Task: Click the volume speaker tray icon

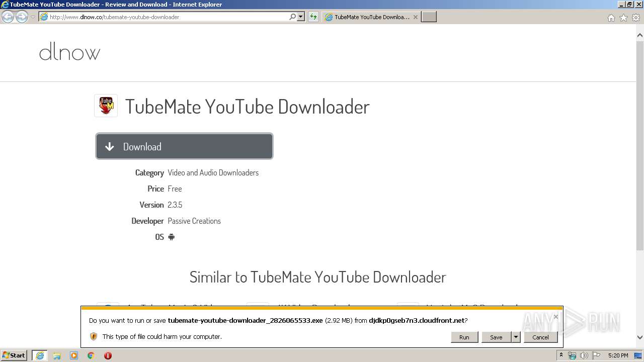Action: 584,355
